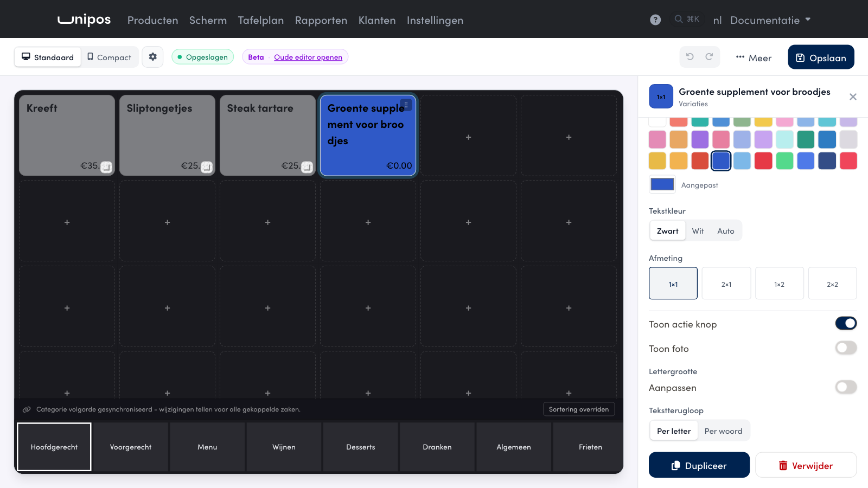The height and width of the screenshot is (488, 868).
Task: Switch language via nl selector
Action: tap(717, 20)
